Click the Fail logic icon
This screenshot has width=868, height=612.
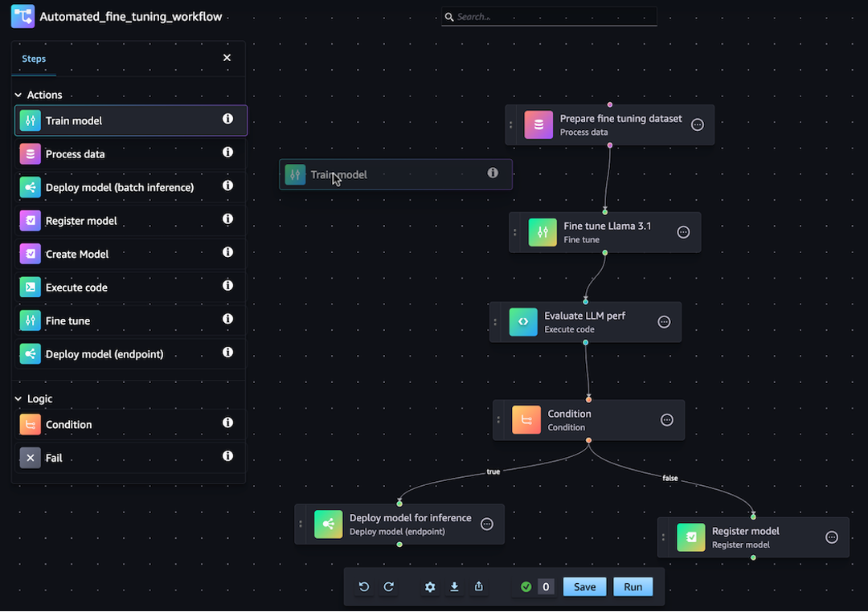(x=30, y=458)
